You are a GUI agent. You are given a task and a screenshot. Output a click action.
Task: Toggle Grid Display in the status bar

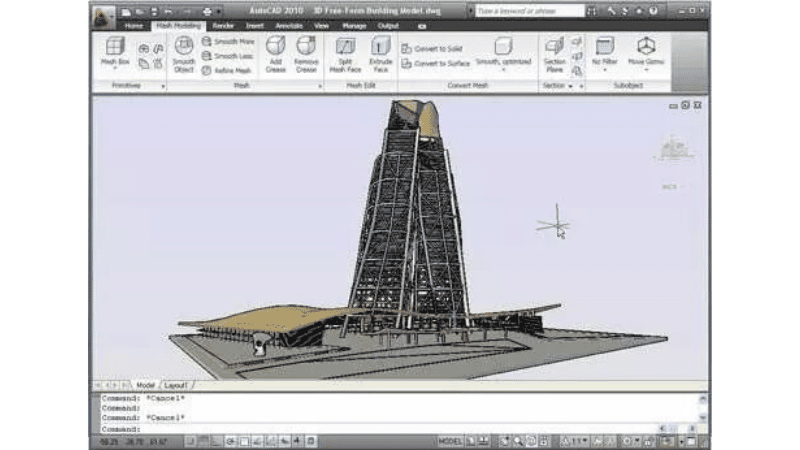point(204,441)
